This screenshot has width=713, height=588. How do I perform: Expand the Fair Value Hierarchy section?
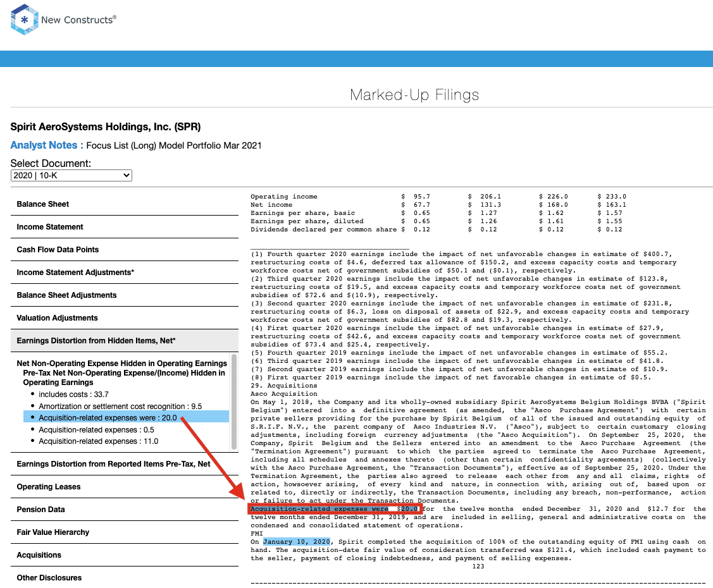tap(124, 532)
